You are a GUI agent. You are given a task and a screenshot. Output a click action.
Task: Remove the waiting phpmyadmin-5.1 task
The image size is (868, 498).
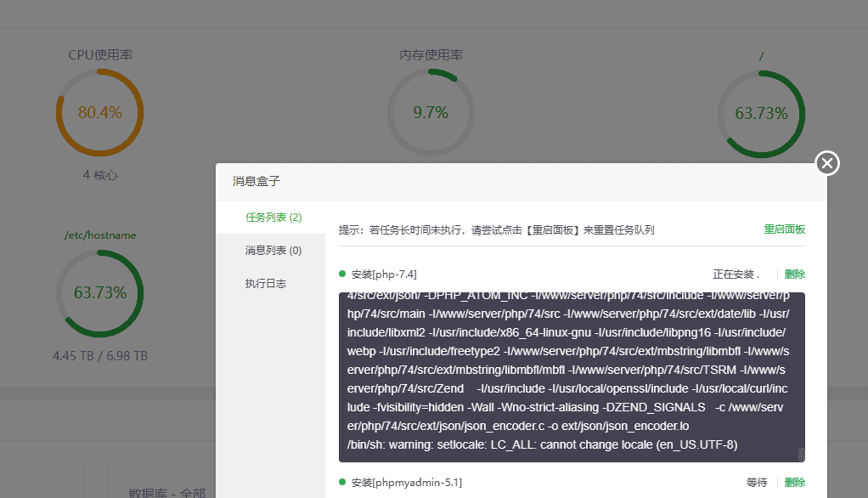point(795,481)
